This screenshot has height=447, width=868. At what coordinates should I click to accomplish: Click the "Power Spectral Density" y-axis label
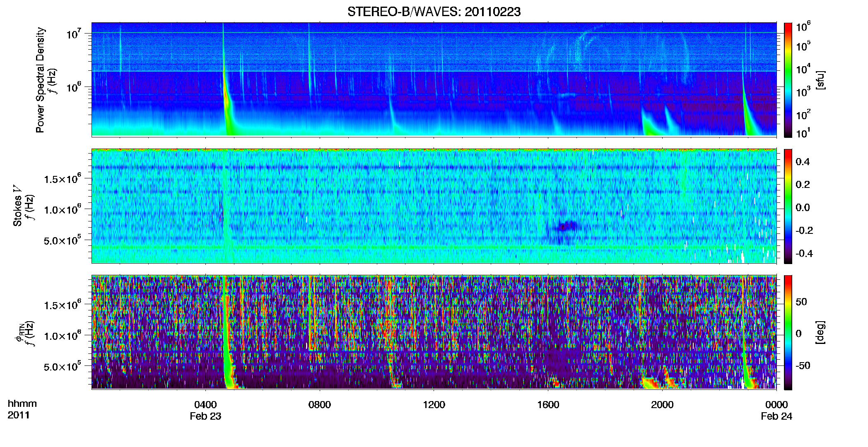[x=40, y=80]
